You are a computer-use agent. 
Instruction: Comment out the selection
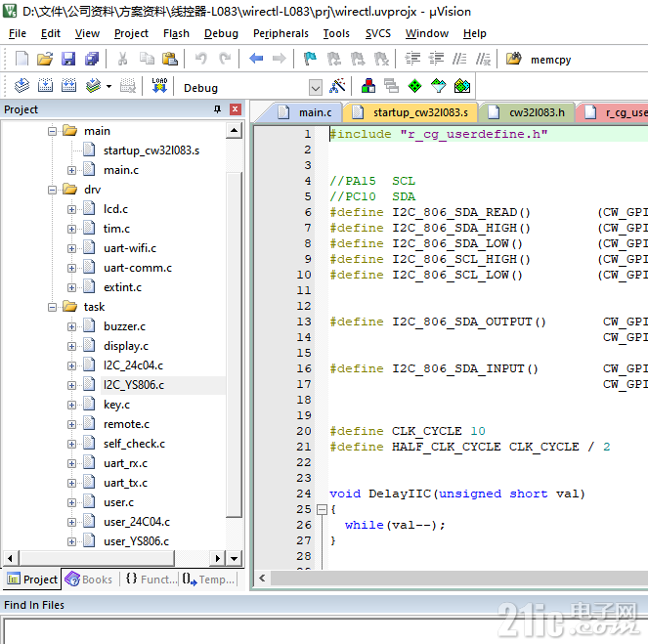459,59
